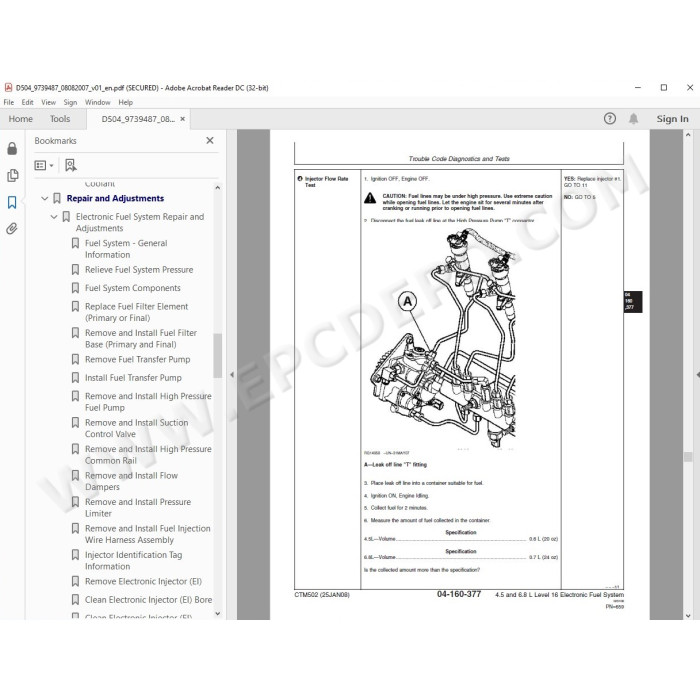Open the Repair and Adjustments bookmark
Screen dimensions: 700x700
pos(115,198)
